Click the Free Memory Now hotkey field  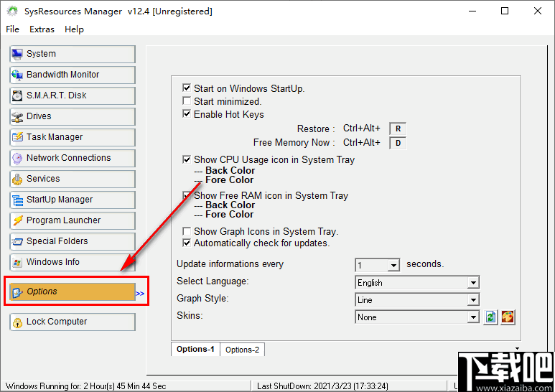click(x=398, y=143)
